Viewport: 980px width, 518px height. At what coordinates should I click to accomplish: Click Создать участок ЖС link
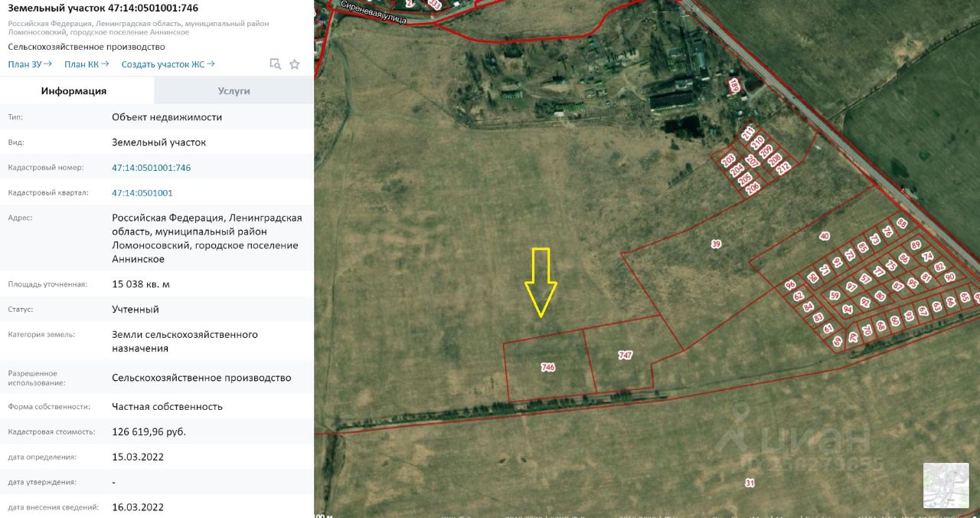pyautogui.click(x=168, y=64)
